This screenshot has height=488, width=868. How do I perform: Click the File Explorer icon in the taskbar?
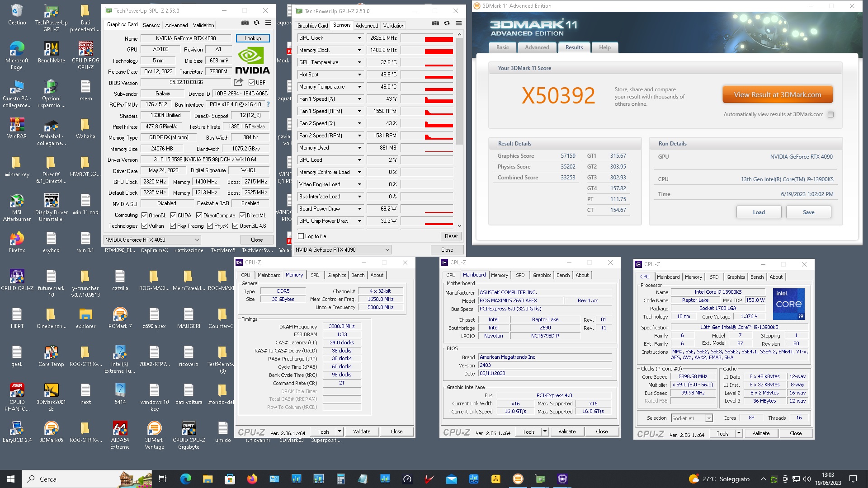pos(208,479)
